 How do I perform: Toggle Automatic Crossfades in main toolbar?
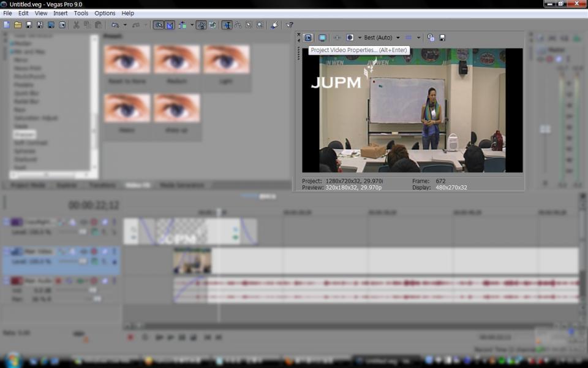(x=170, y=25)
